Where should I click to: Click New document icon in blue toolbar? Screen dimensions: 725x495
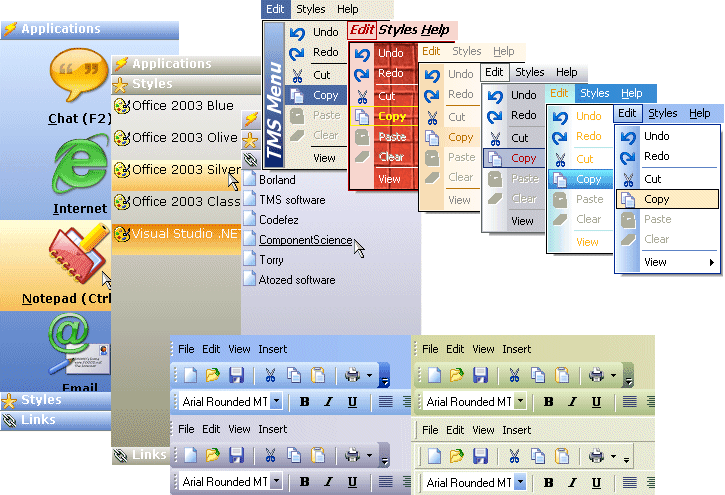click(190, 375)
